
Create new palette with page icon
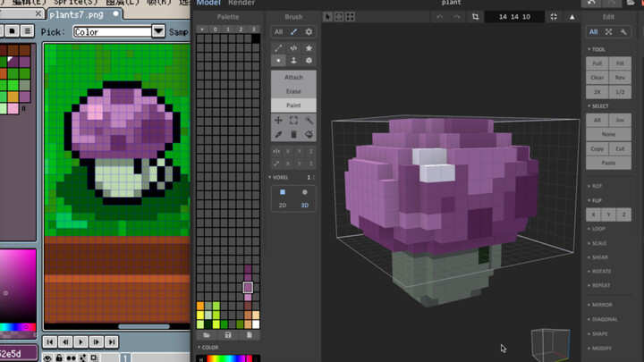point(250,335)
